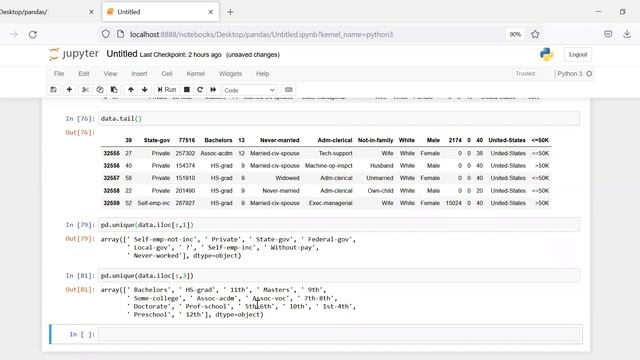The height and width of the screenshot is (360, 640).
Task: Bookmark this page with the star icon
Action: pyautogui.click(x=535, y=34)
